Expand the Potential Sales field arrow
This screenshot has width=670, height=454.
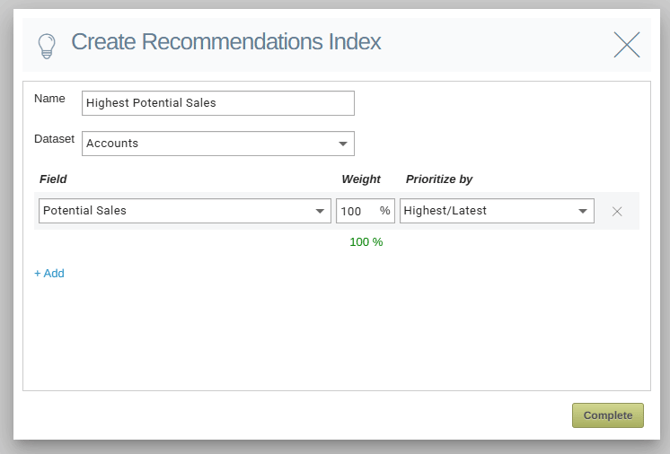tap(320, 211)
